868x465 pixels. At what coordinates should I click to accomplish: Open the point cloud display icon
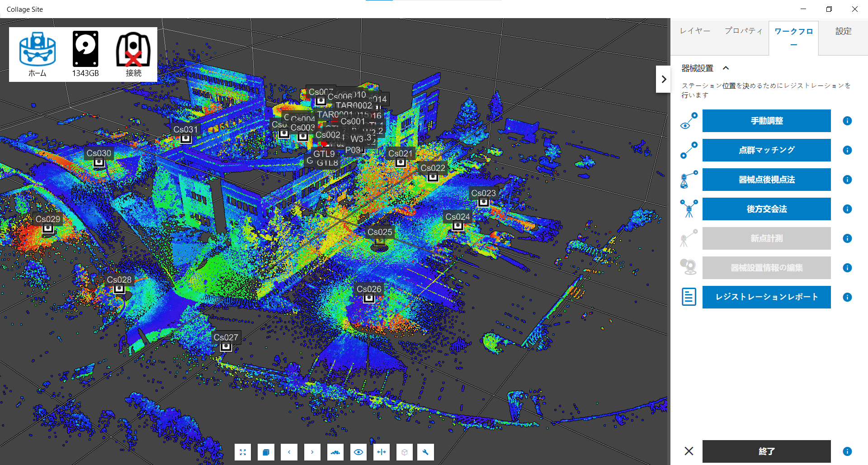(x=335, y=452)
